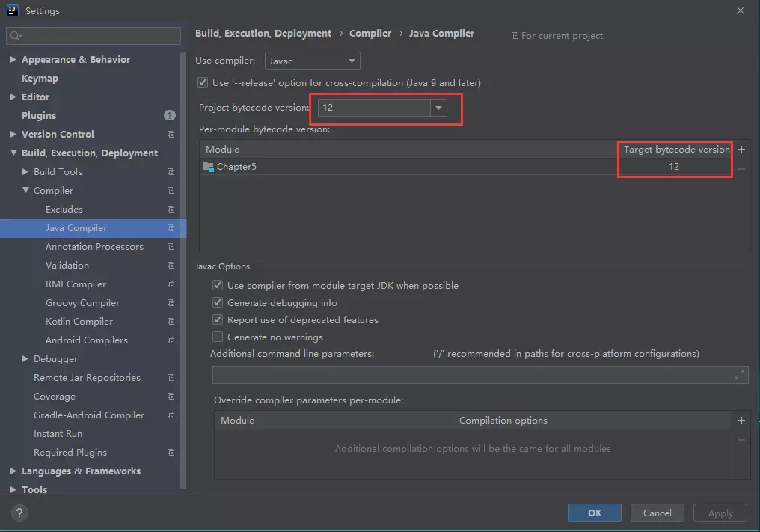This screenshot has width=760, height=532.
Task: Expand the Debugger tree node
Action: 26,359
